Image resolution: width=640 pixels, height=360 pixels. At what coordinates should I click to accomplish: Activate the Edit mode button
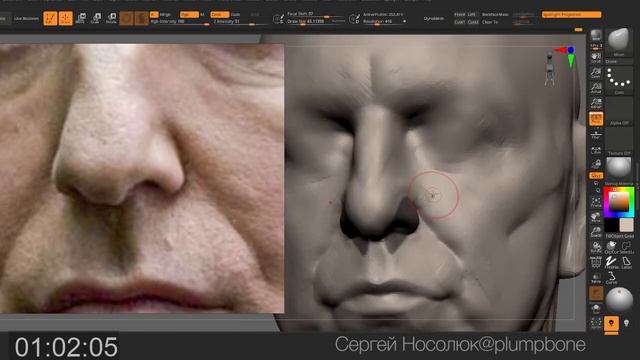[50, 18]
